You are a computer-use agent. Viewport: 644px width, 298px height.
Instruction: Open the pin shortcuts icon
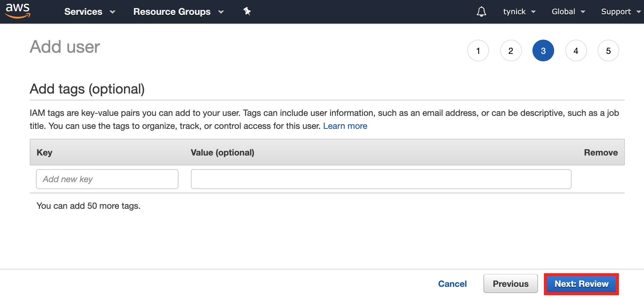click(x=247, y=11)
